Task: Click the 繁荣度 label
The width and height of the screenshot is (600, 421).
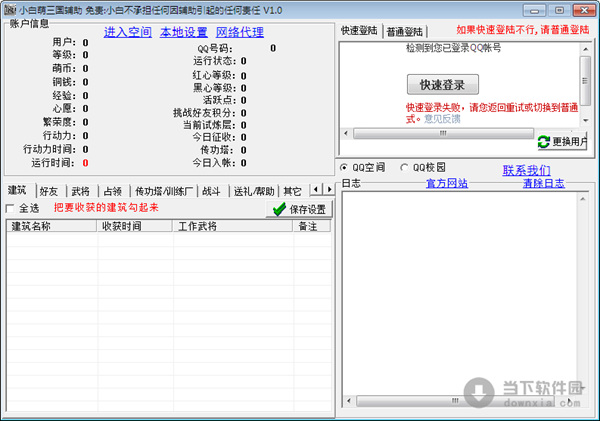Action: click(59, 122)
